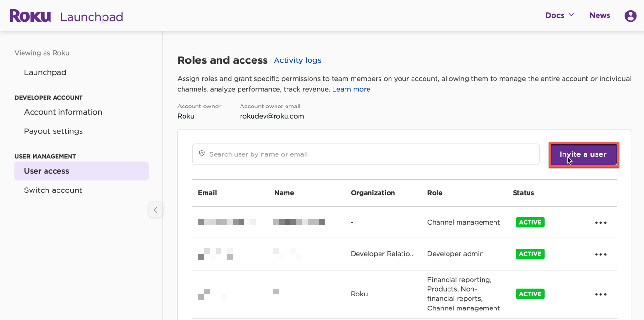This screenshot has height=320, width=644.
Task: Click the ACTIVE badge in first row
Action: coord(530,223)
